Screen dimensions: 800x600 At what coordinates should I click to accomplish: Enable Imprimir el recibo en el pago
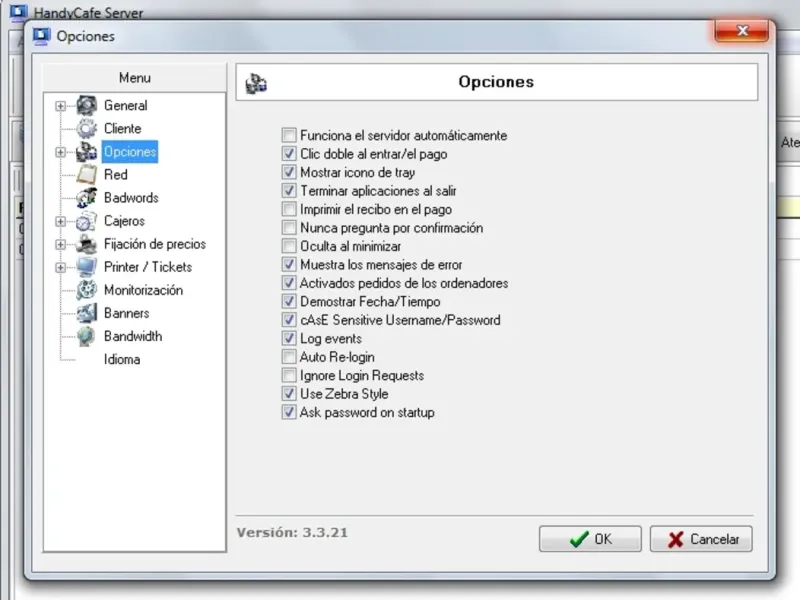click(289, 209)
